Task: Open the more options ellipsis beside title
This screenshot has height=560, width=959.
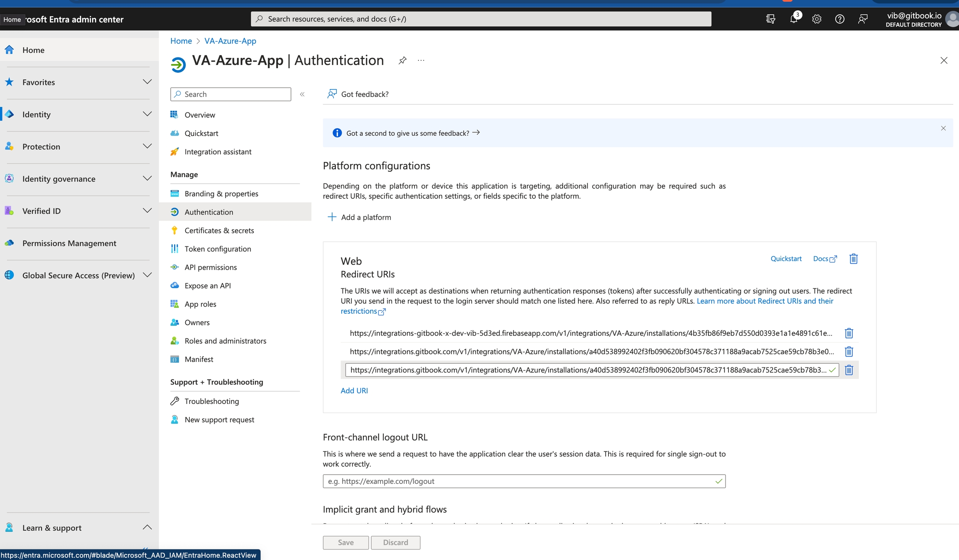Action: [x=421, y=61]
